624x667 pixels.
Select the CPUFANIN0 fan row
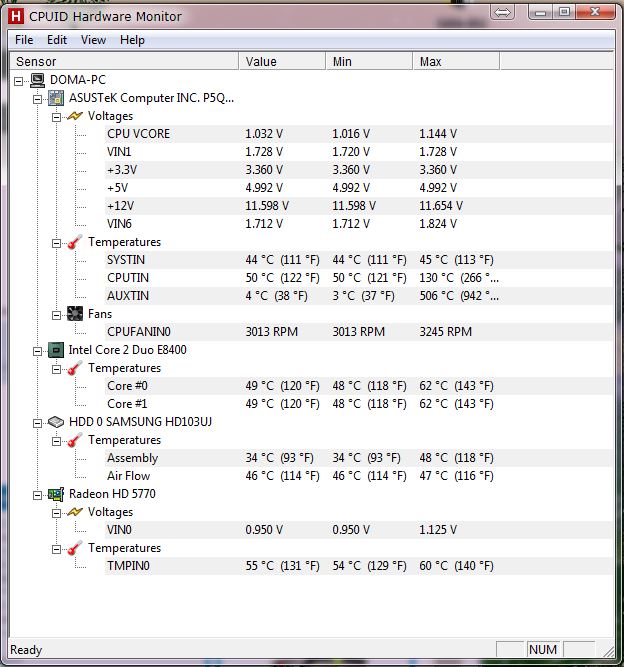359,332
